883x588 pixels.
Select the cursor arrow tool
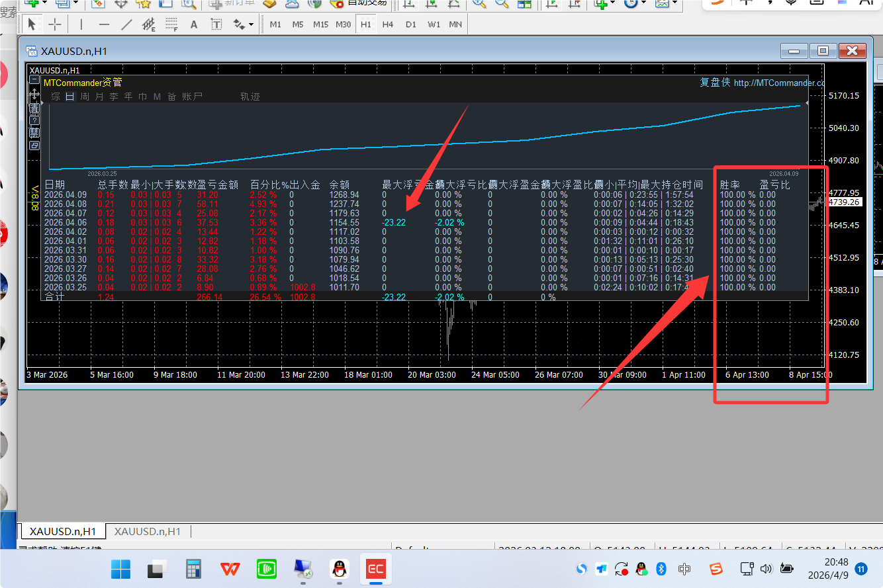[32, 24]
